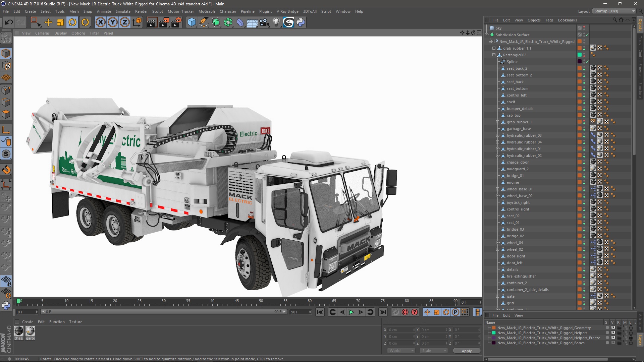The width and height of the screenshot is (644, 362).
Task: Expand wheel_base_01 tree node
Action: click(498, 189)
